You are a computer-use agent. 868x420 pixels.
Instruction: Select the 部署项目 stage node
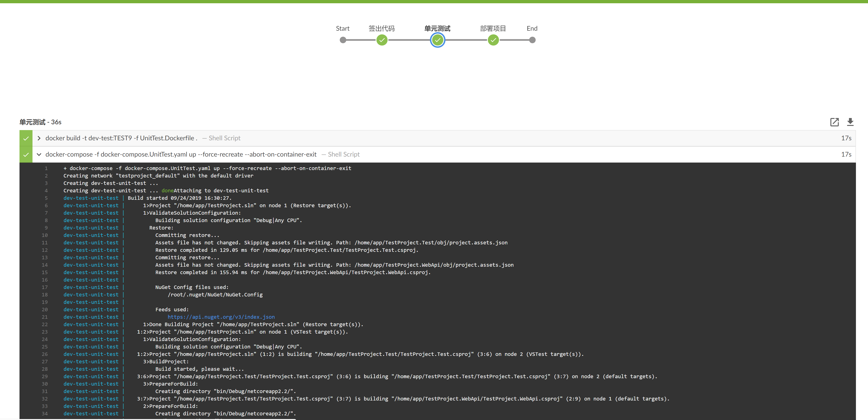(493, 40)
